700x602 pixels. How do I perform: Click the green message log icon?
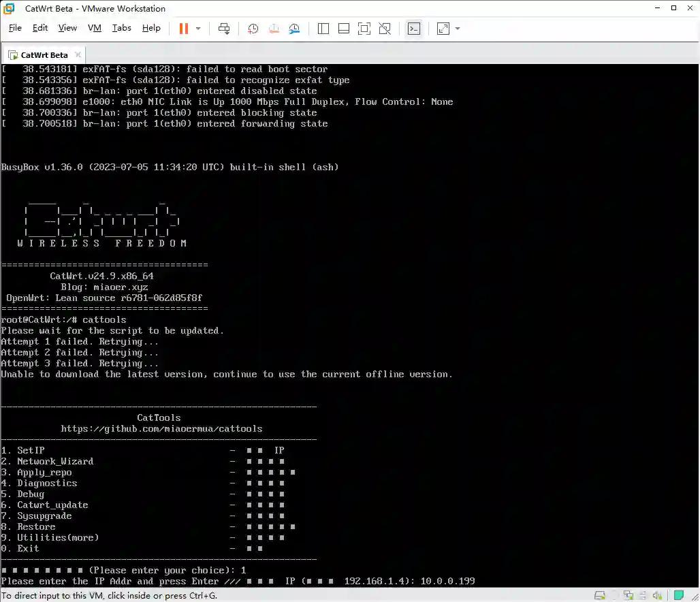tap(679, 595)
